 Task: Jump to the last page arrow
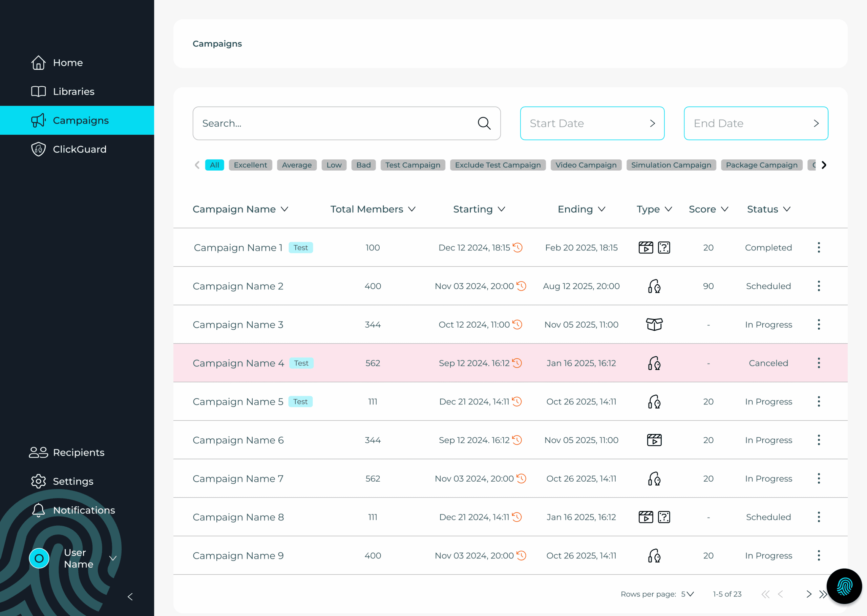[x=823, y=594]
